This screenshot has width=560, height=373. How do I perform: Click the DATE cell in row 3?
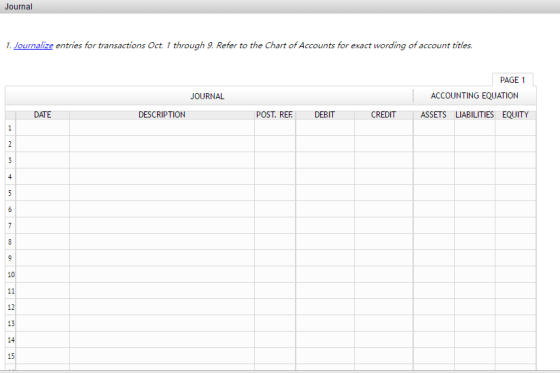42,160
